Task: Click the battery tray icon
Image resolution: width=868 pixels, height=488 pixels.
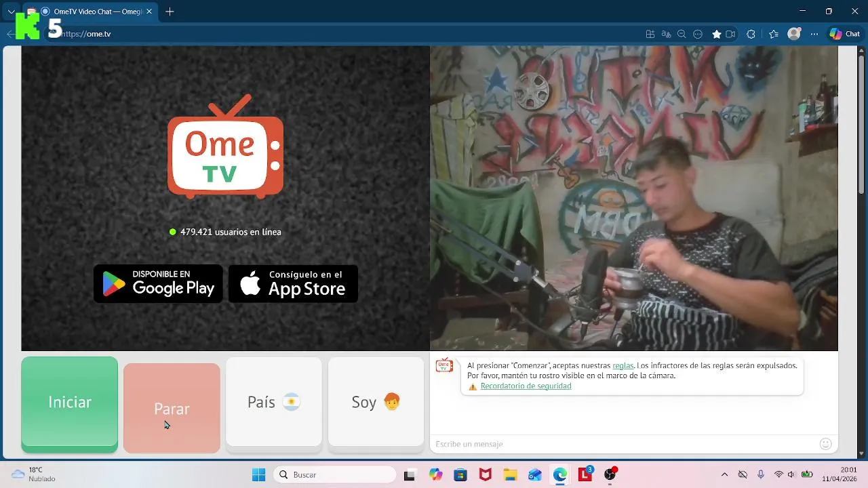Action: click(807, 475)
